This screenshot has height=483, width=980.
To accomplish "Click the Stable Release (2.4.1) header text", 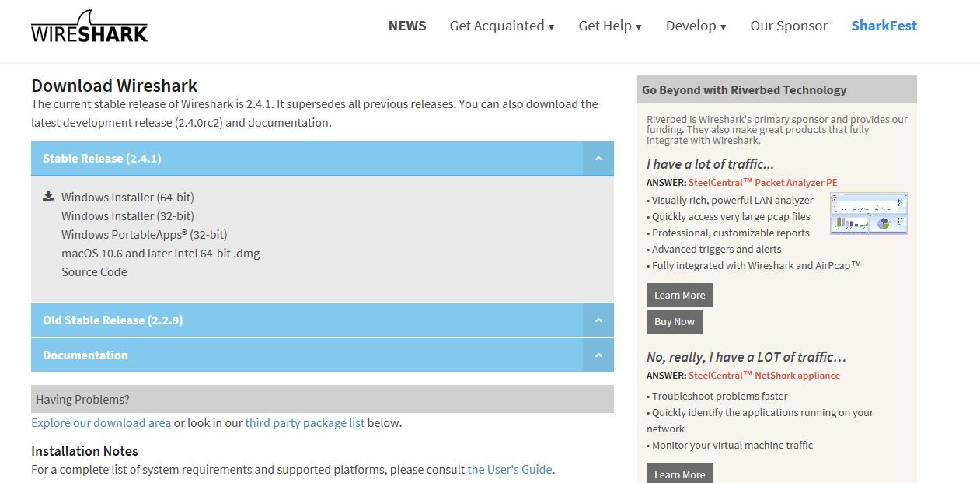I will [102, 159].
